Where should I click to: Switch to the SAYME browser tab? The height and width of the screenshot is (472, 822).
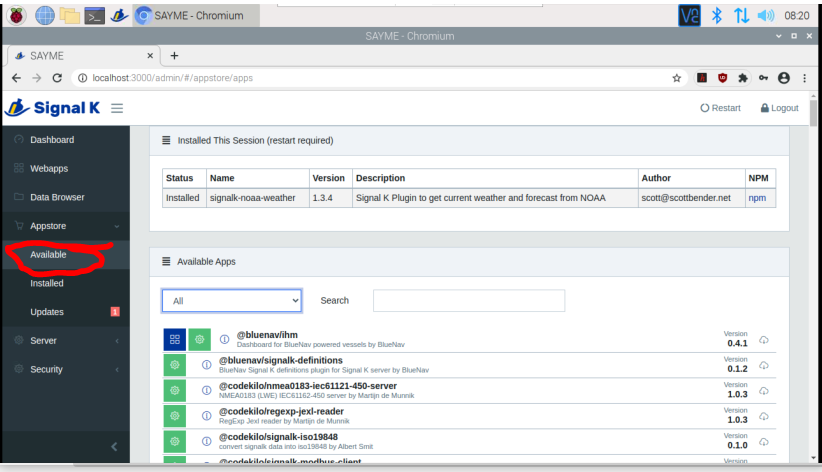(x=82, y=56)
